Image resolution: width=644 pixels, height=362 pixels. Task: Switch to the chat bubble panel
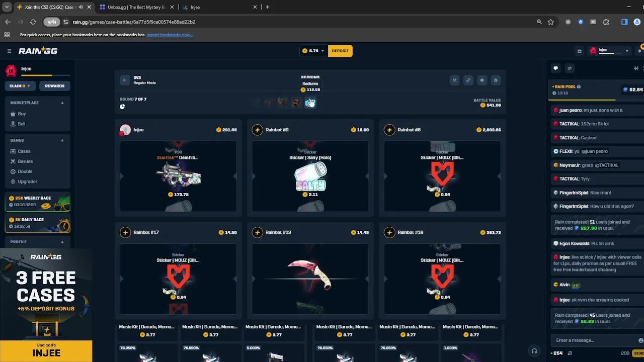555,68
